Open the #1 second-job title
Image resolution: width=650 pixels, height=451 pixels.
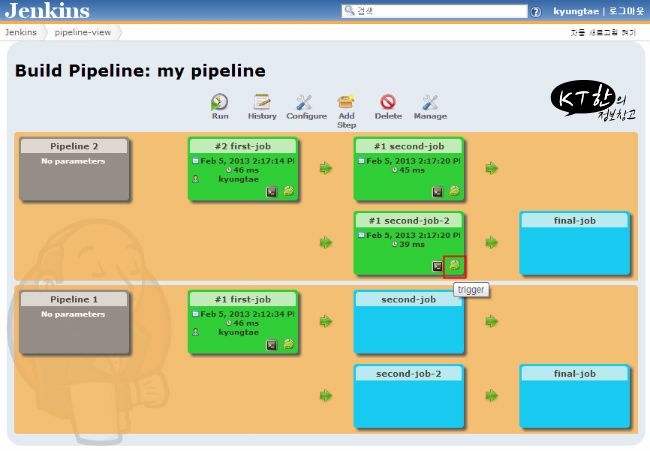(409, 146)
